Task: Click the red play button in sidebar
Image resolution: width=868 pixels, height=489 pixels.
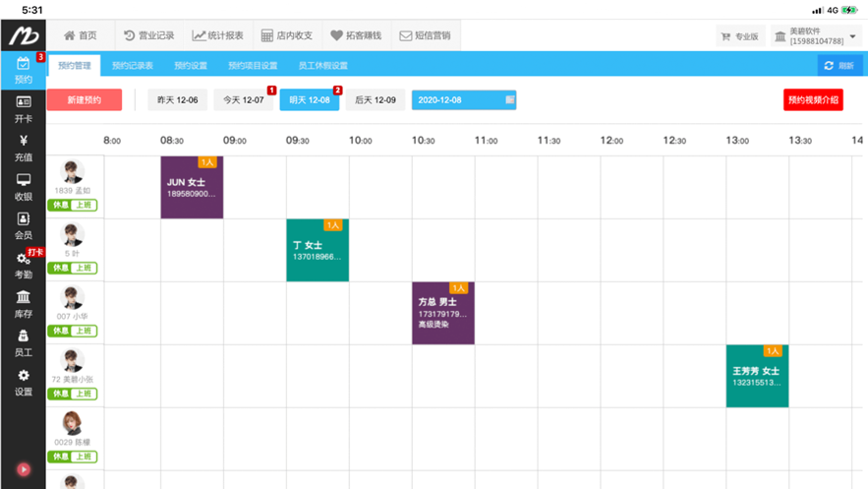Action: pyautogui.click(x=24, y=469)
